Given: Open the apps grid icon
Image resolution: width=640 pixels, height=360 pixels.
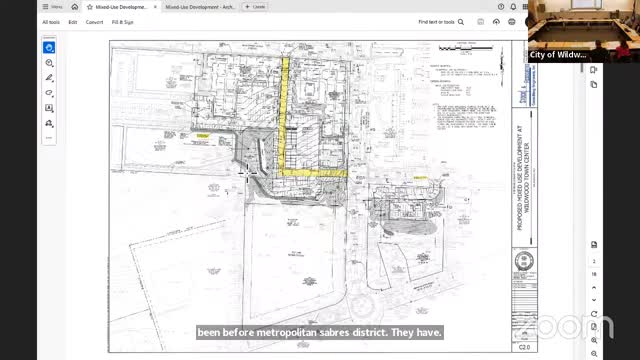Looking at the screenshot, I should 525,7.
